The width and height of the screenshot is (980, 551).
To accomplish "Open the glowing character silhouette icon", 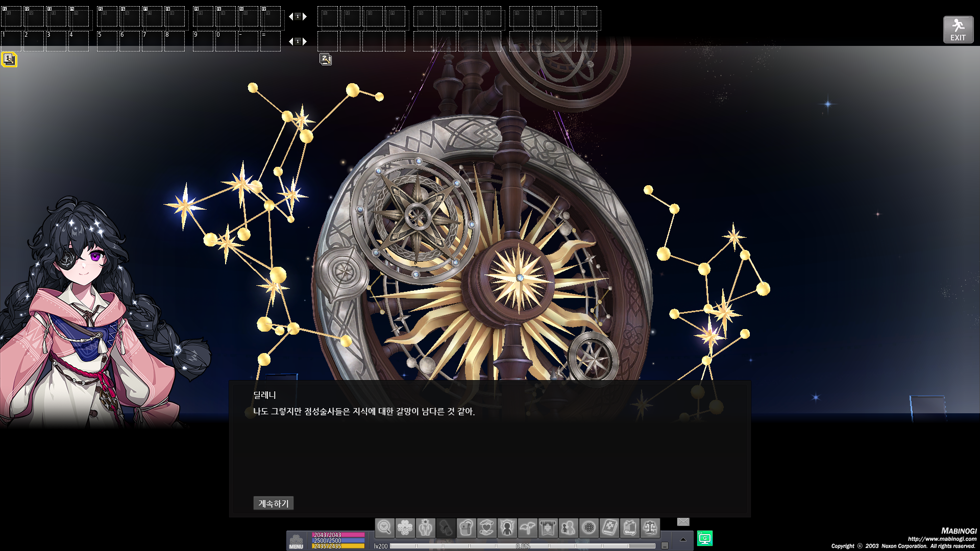I will (507, 528).
